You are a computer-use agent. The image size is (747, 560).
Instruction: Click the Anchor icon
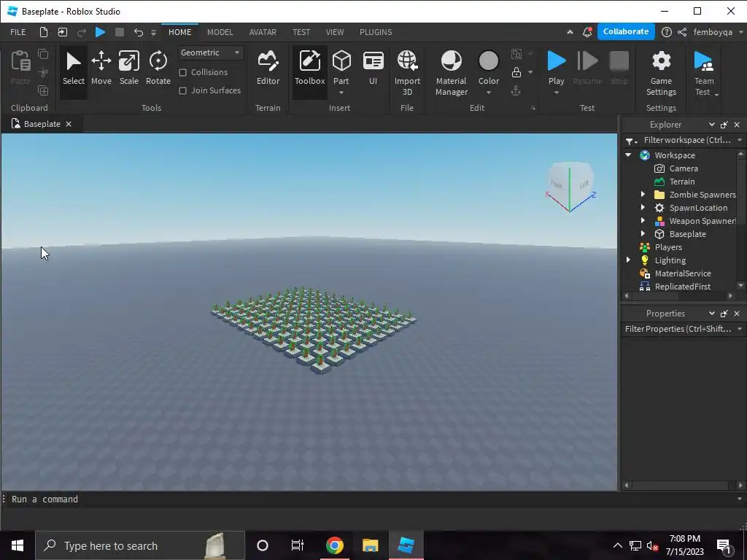[516, 90]
